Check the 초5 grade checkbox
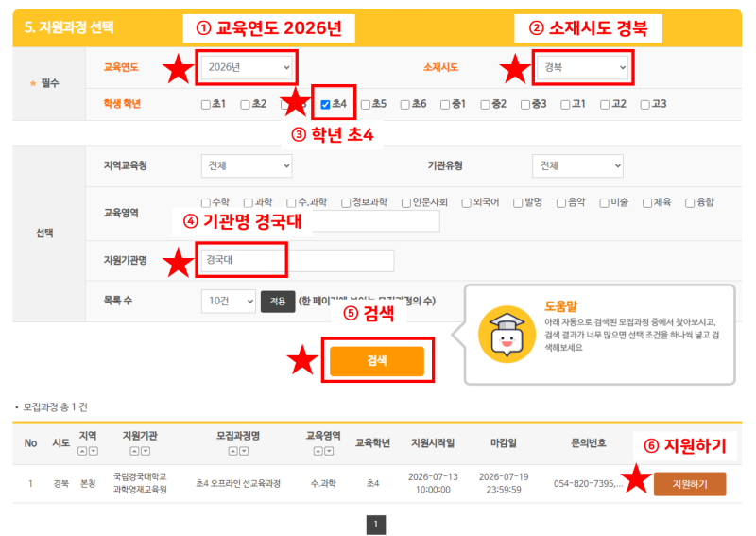 click(366, 105)
